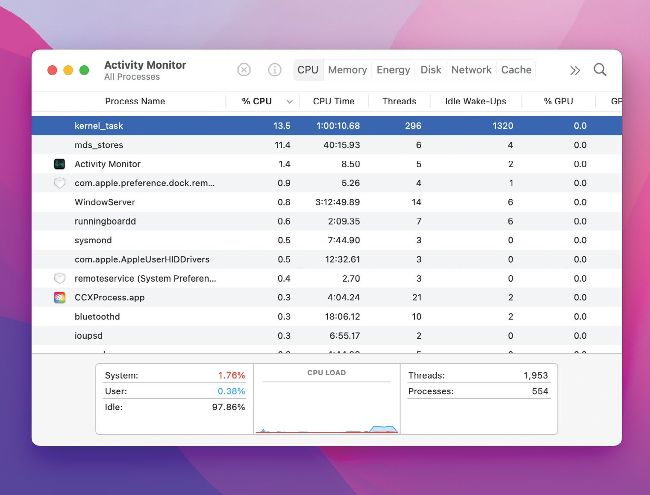Click the search magnifier icon
650x495 pixels.
click(600, 70)
